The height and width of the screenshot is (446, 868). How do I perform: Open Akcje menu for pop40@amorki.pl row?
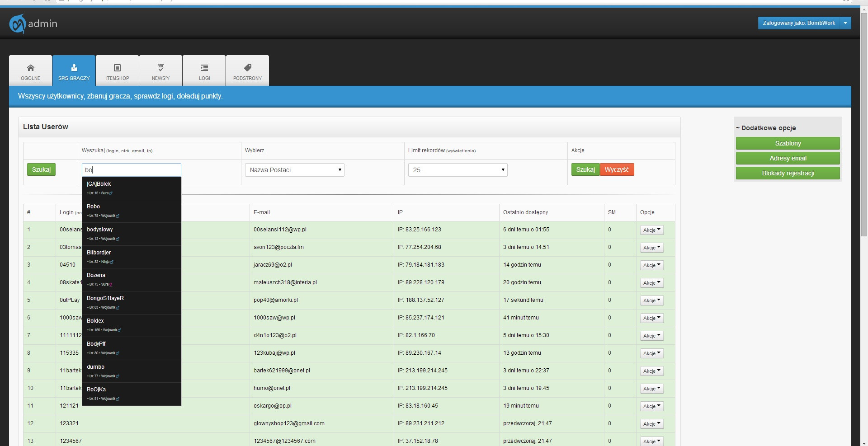[x=651, y=300]
